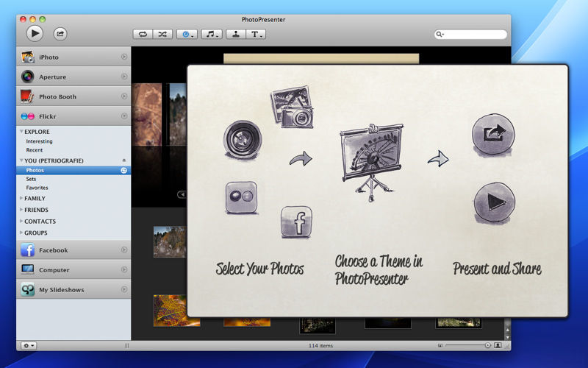Click the round arrow on Facebook row
The image size is (588, 368).
pos(124,250)
